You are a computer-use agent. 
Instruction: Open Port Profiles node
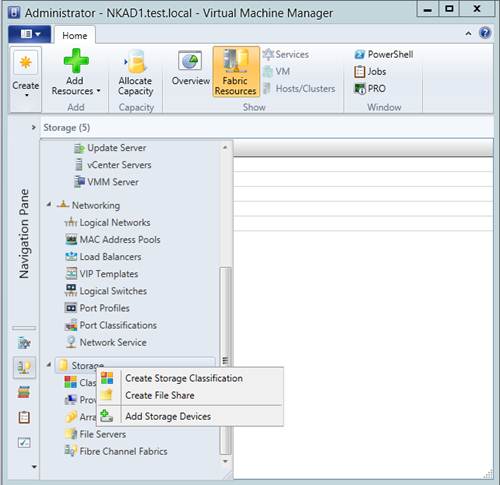(x=97, y=308)
